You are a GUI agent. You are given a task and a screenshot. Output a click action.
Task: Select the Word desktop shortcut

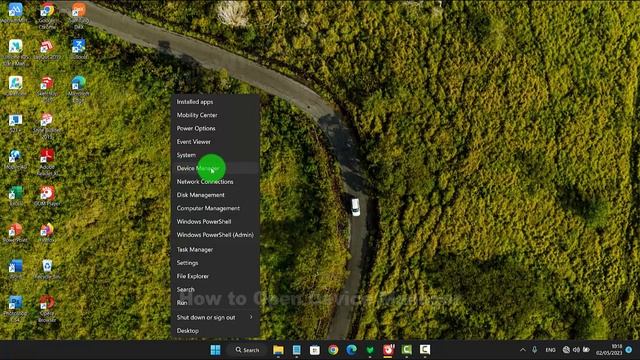coord(16,269)
